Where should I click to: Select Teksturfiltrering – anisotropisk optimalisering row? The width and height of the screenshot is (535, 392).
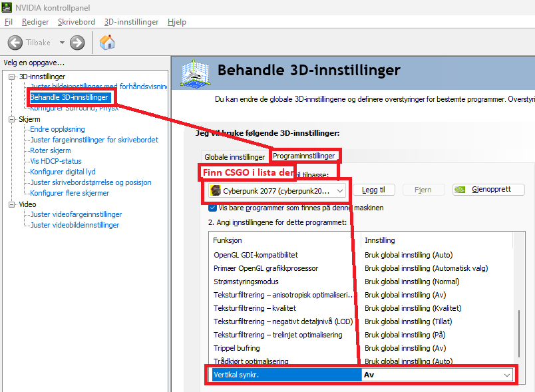click(361, 295)
